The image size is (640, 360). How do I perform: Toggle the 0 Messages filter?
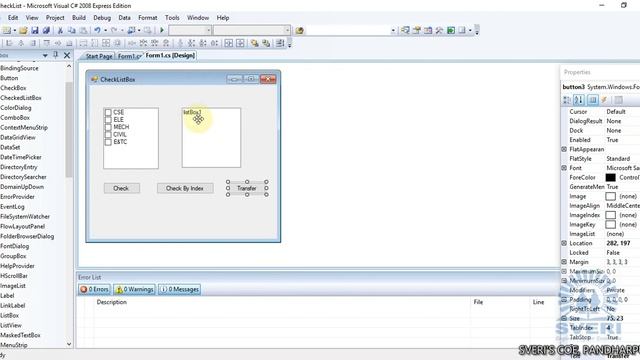[180, 289]
